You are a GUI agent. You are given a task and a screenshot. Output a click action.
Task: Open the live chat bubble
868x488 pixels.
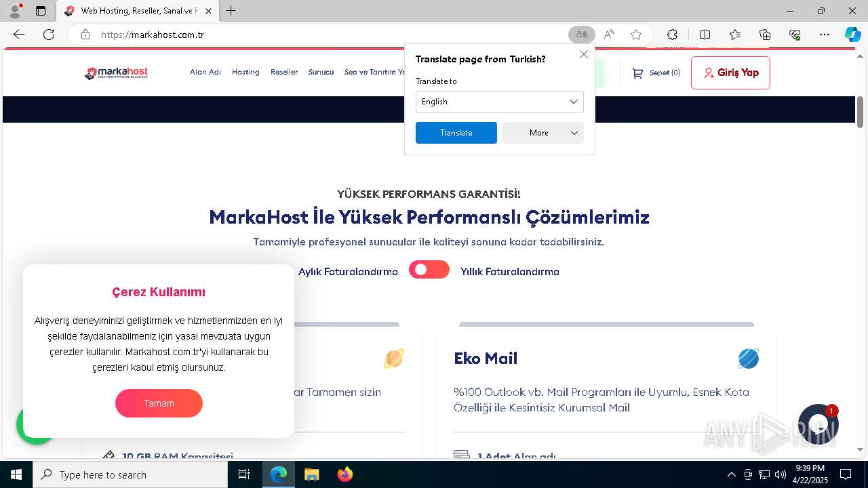pos(818,424)
